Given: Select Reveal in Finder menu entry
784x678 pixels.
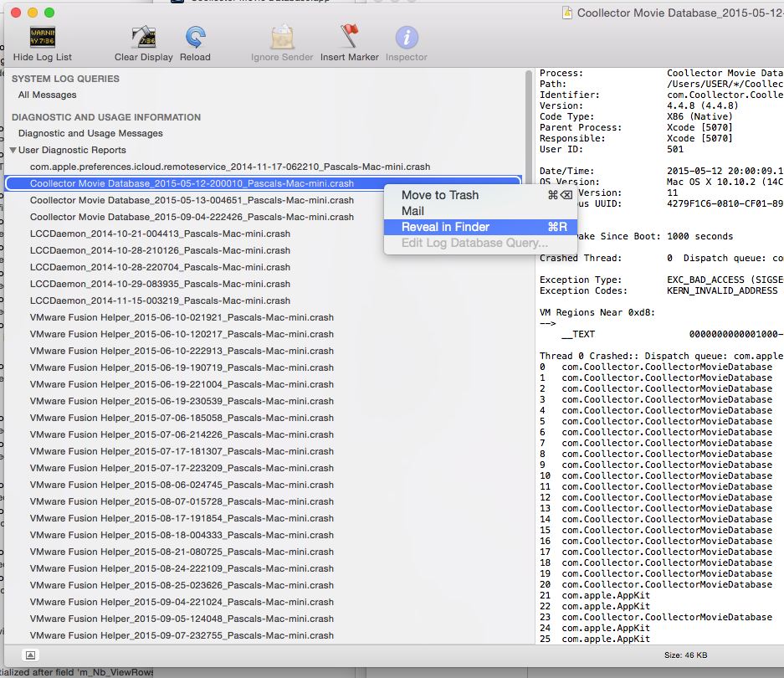Looking at the screenshot, I should (x=480, y=227).
